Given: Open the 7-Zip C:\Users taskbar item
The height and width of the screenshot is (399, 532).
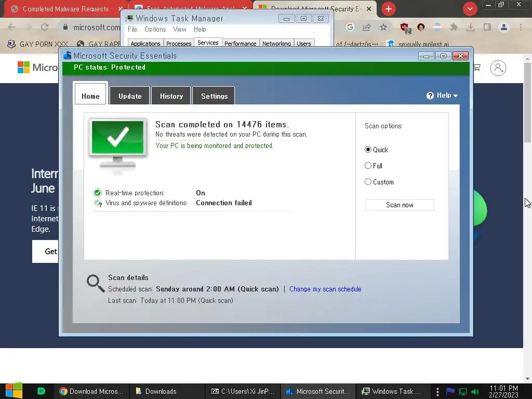Looking at the screenshot, I should coord(242,391).
